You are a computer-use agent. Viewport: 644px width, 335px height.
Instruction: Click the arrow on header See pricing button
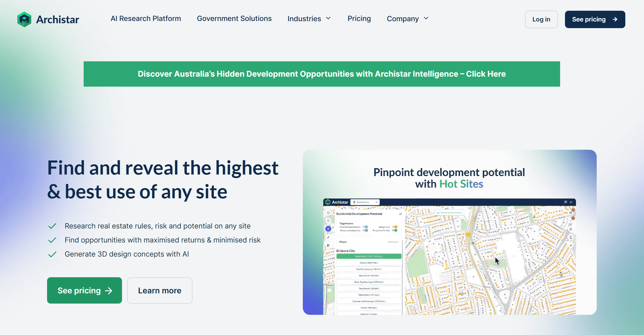click(615, 19)
